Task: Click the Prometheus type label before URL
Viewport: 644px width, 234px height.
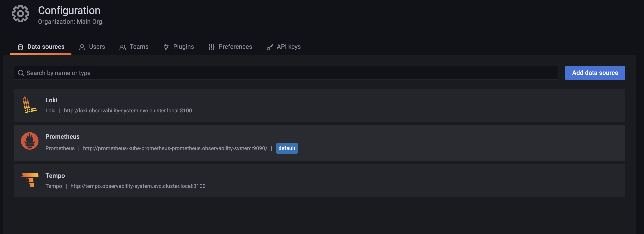Action: pos(60,148)
